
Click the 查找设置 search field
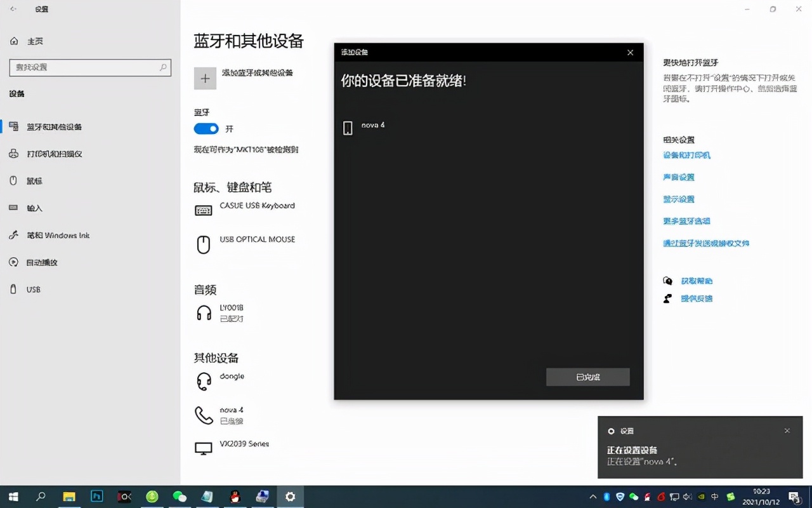90,67
